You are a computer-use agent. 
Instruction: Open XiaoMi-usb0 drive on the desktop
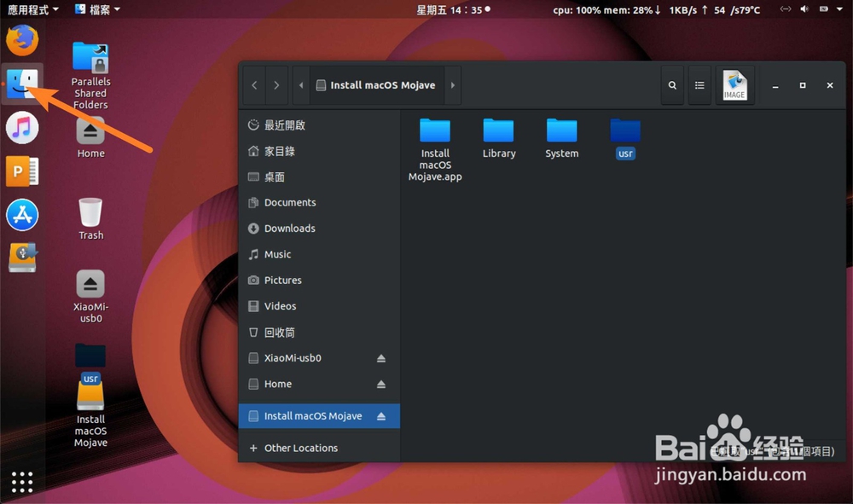tap(90, 297)
